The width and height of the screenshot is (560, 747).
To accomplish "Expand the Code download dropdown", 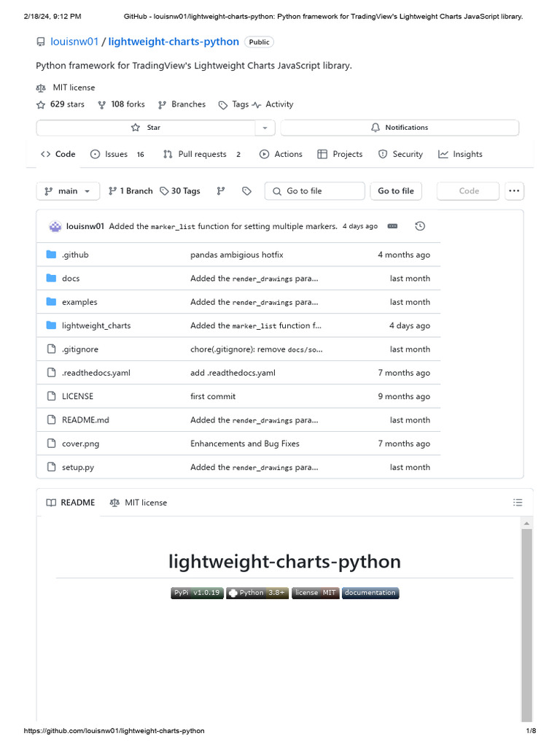I will [x=469, y=191].
